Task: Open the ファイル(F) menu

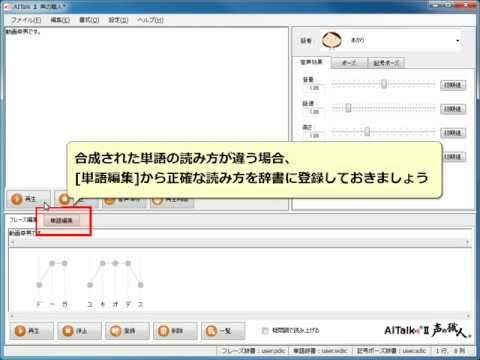Action: click(x=26, y=20)
